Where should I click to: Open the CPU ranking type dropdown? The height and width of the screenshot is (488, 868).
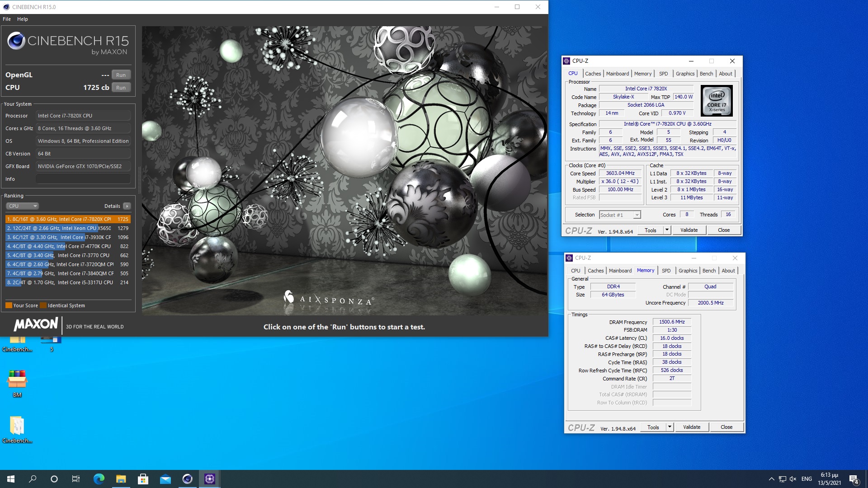pos(22,206)
